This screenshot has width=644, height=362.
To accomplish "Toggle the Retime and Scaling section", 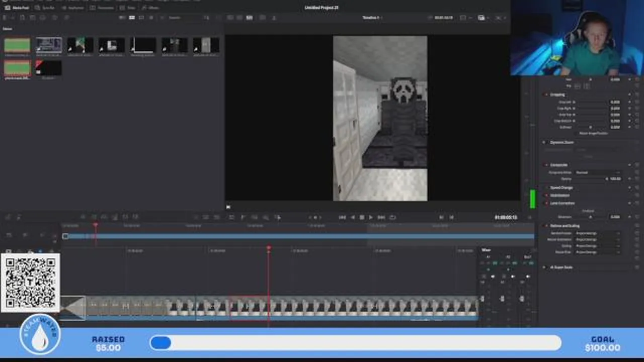I will (x=546, y=226).
